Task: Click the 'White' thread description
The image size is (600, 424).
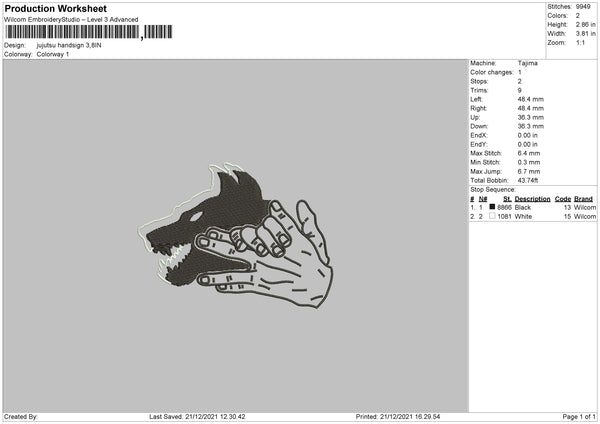Action: pyautogui.click(x=523, y=217)
